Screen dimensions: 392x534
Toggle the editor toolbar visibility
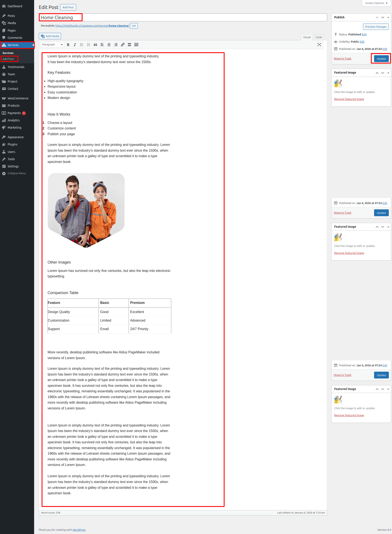click(136, 45)
